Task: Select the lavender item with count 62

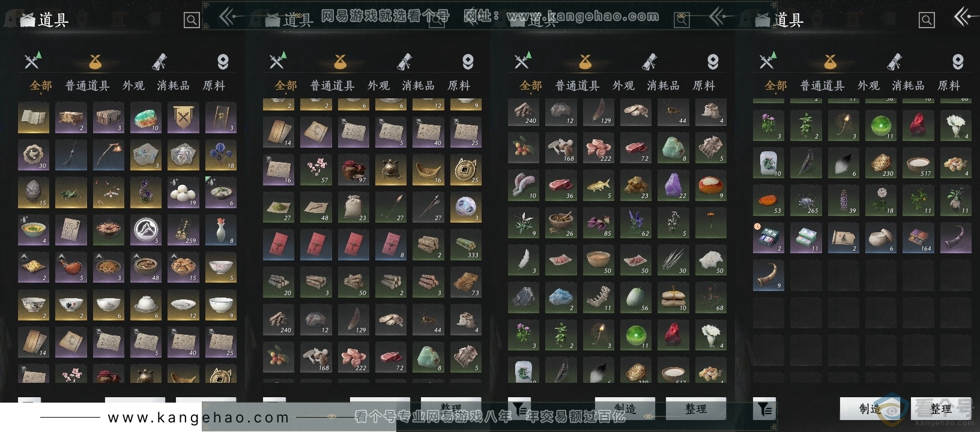Action: 636,223
